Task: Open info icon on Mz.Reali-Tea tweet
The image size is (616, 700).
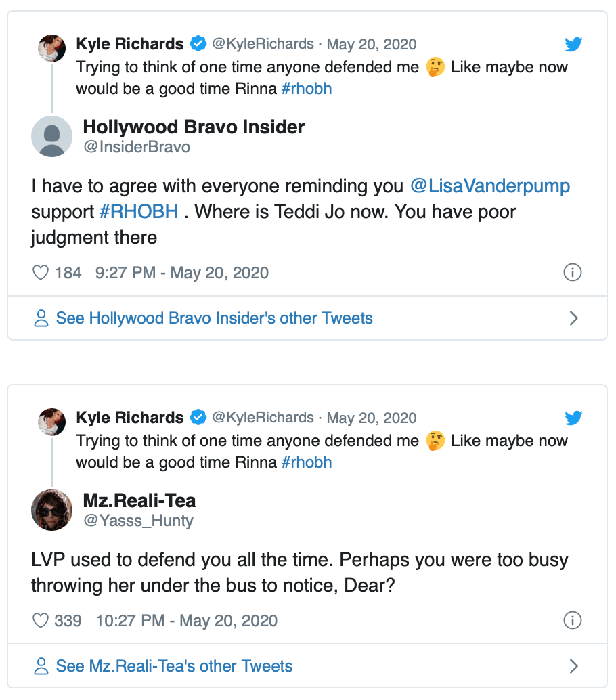Action: click(573, 620)
